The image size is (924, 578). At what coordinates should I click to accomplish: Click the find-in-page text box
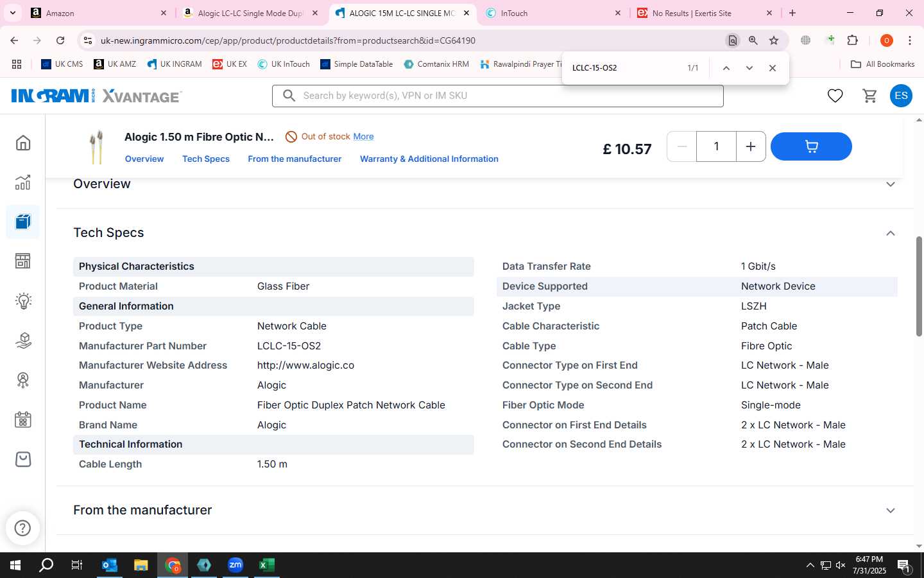click(x=626, y=68)
